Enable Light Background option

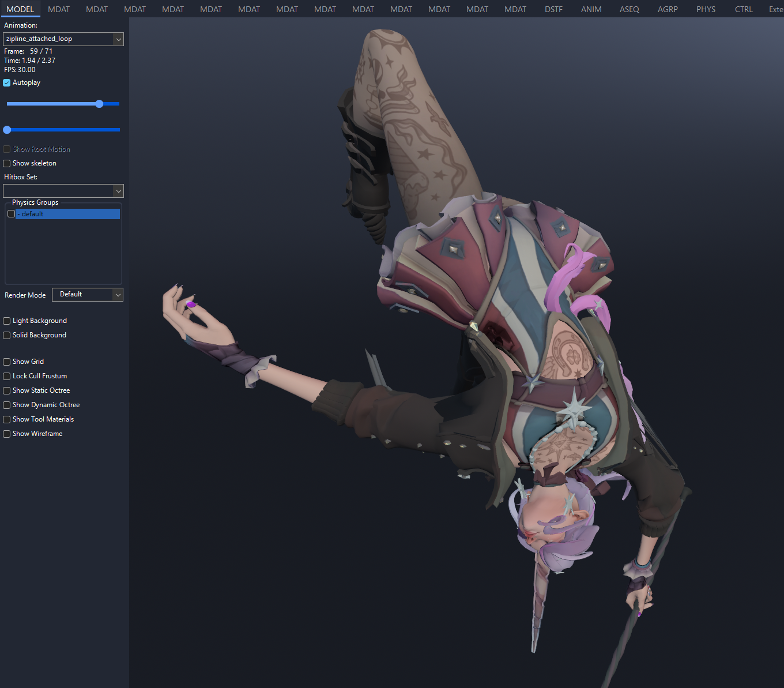[x=7, y=321]
